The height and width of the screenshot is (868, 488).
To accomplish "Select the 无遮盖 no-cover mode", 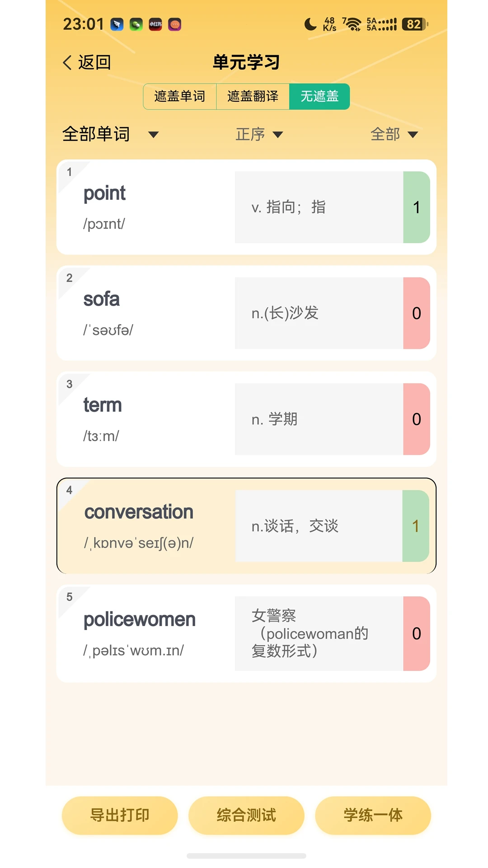I will (x=319, y=96).
